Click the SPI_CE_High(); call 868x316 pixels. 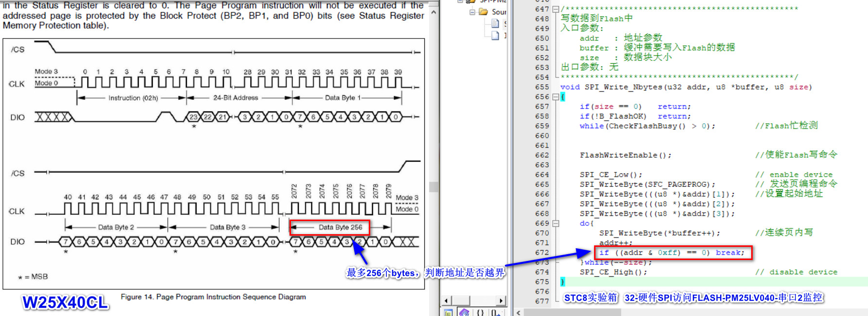point(614,272)
